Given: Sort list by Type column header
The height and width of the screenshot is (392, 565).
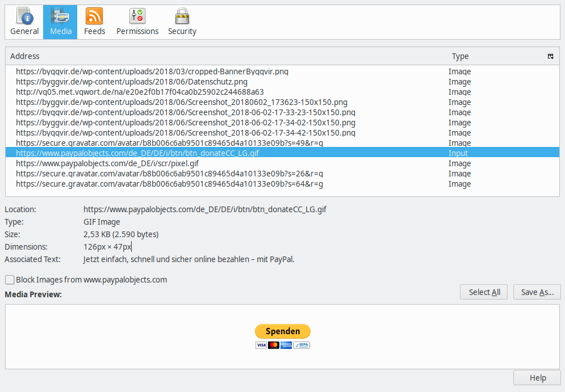Looking at the screenshot, I should pyautogui.click(x=494, y=56).
